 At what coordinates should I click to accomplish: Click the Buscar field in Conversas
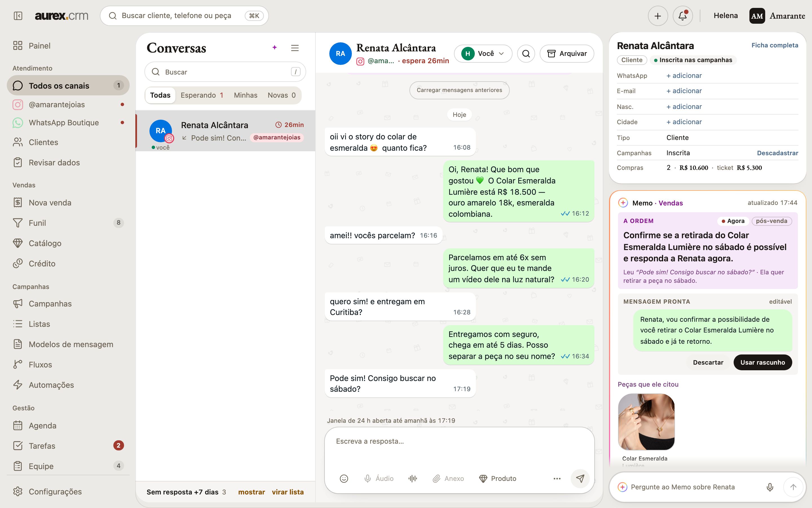coord(225,72)
